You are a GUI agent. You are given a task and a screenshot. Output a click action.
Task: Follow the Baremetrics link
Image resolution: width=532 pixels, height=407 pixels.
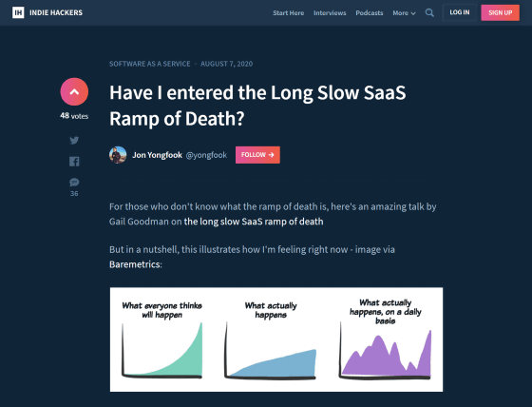[x=135, y=264]
